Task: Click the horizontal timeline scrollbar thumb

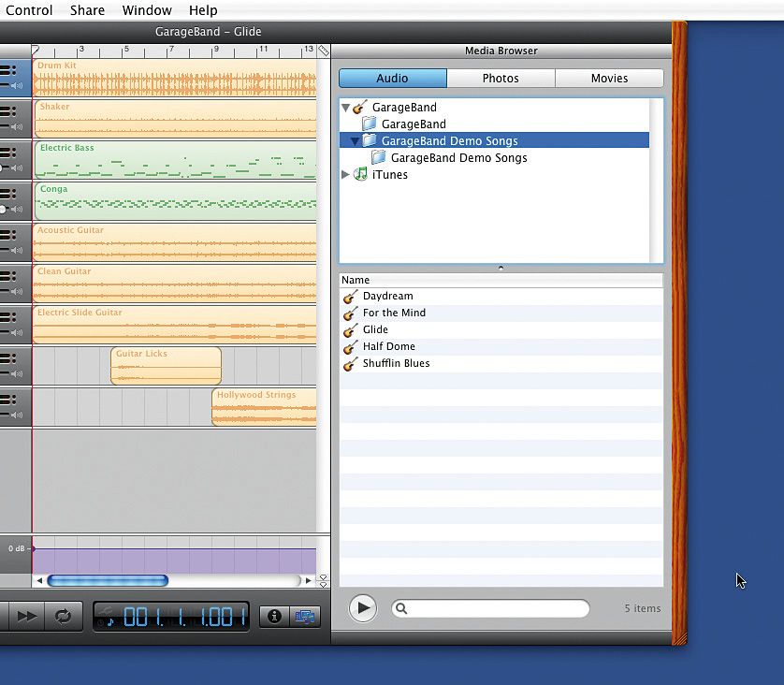Action: click(x=108, y=580)
